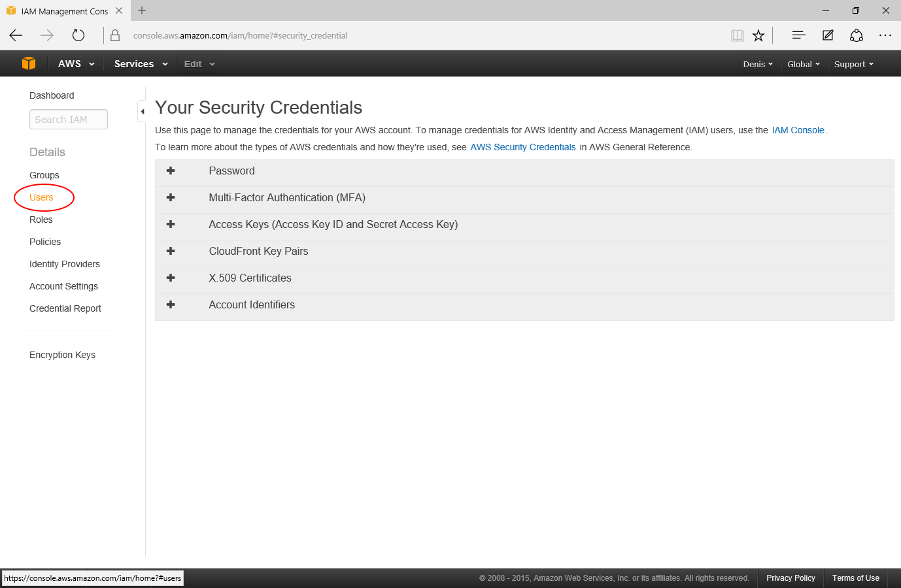Viewport: 901px width, 588px height.
Task: Expand Account Identifiers plus icon
Action: tap(171, 304)
